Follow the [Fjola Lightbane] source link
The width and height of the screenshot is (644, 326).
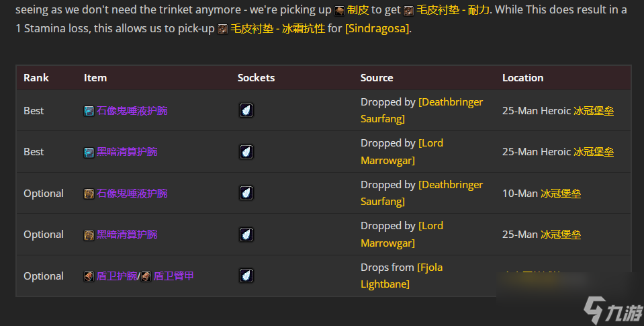point(402,276)
